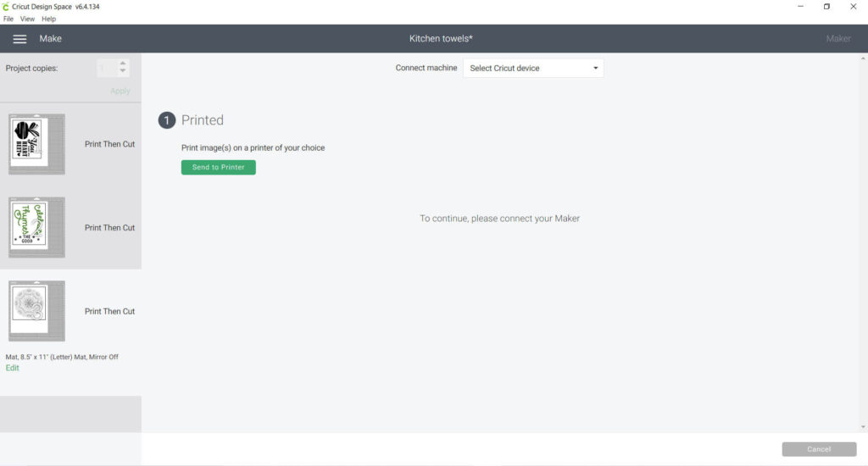Click the Make heading text

pyautogui.click(x=50, y=39)
